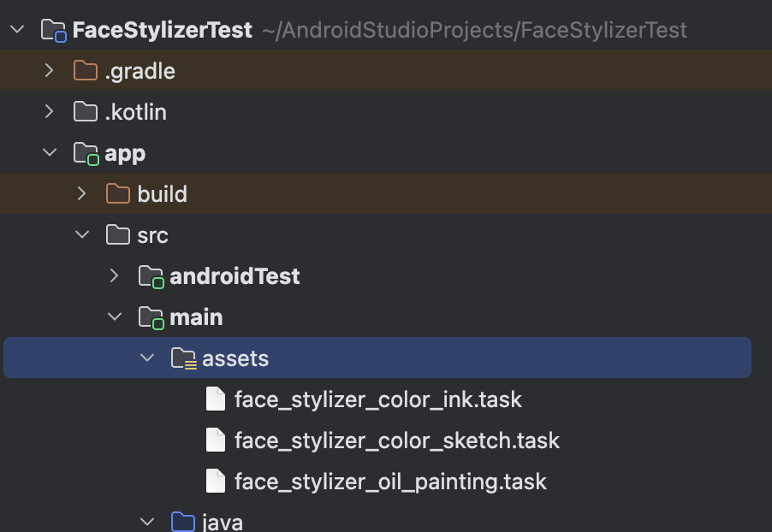Collapse the FaceStylizerTest root node

17,30
